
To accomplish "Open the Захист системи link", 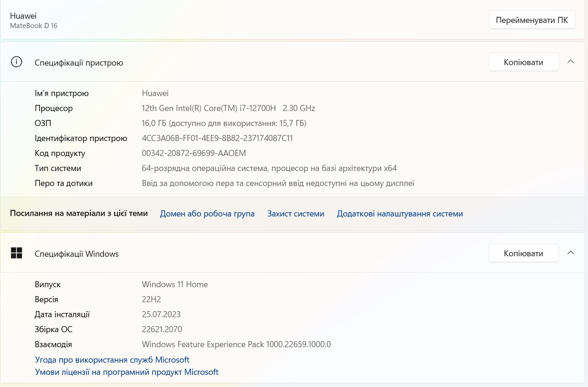I will point(296,214).
